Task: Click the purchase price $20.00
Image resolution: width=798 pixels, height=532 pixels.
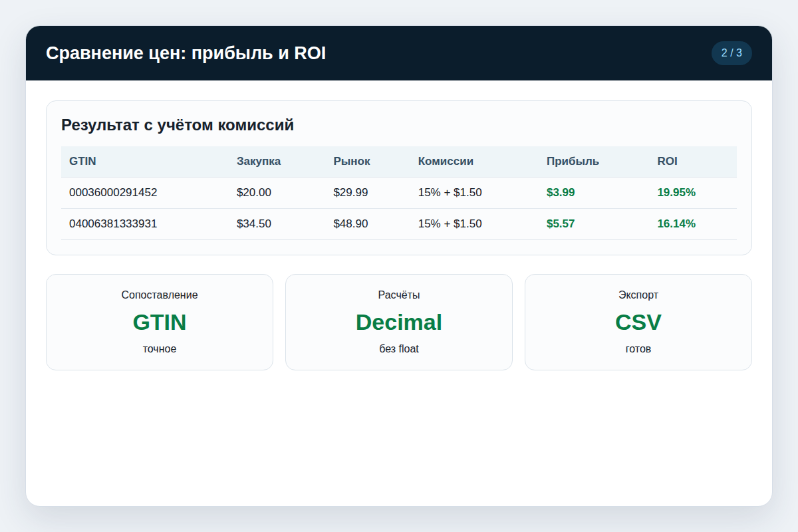Action: point(254,193)
